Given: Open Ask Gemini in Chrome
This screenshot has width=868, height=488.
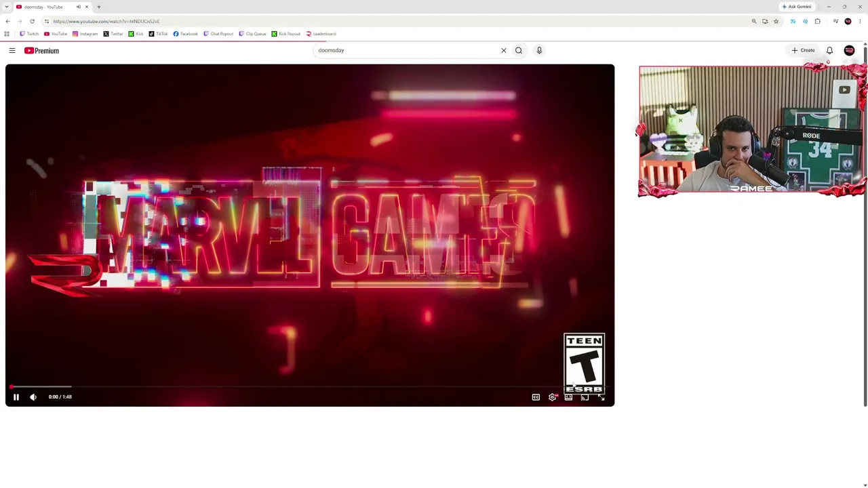Looking at the screenshot, I should coord(796,7).
